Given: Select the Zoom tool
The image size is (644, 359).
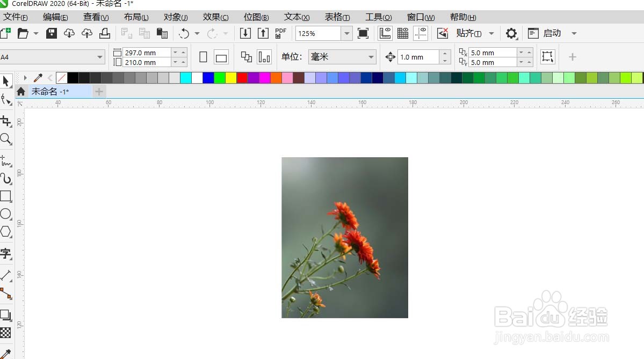Looking at the screenshot, I should point(7,140).
